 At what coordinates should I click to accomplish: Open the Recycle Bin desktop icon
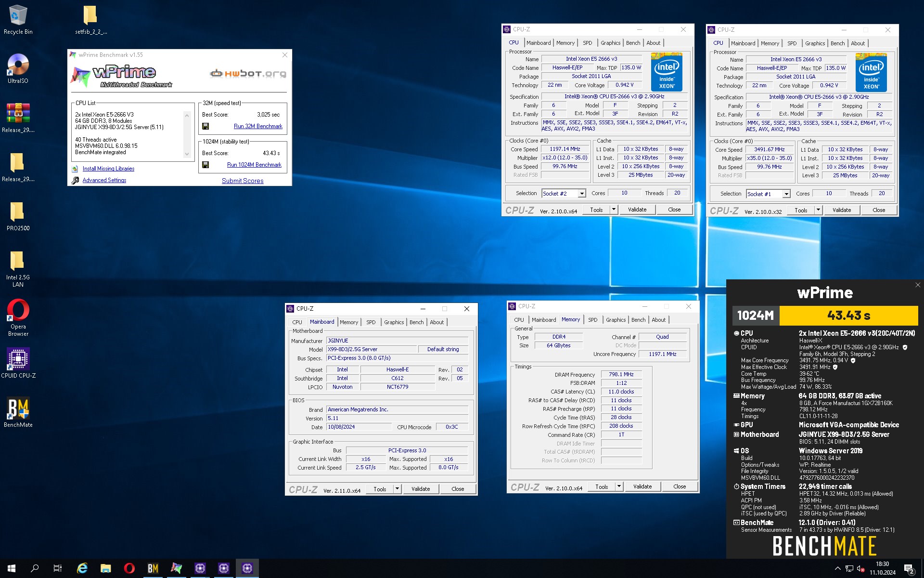pos(18,20)
